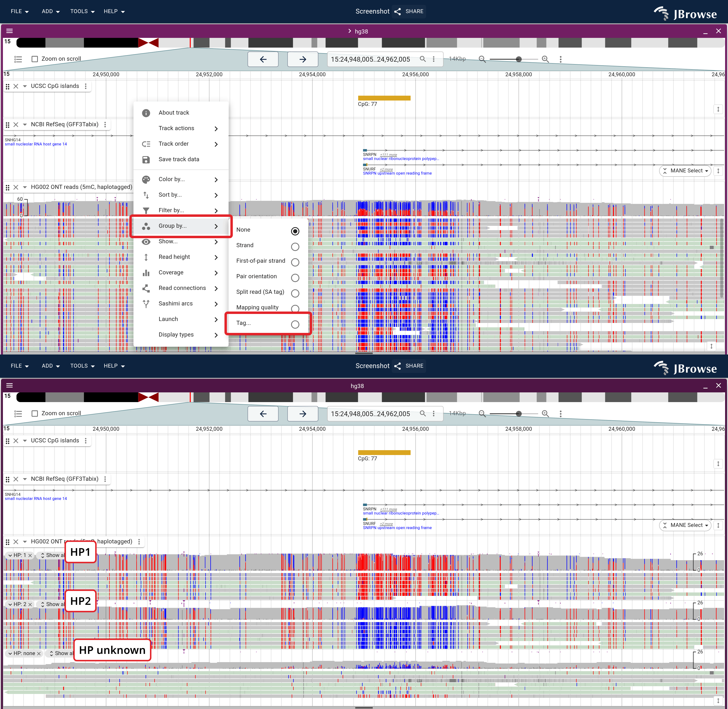Image resolution: width=728 pixels, height=709 pixels.
Task: Zoom in with magnifier-plus in lower view
Action: click(x=545, y=413)
